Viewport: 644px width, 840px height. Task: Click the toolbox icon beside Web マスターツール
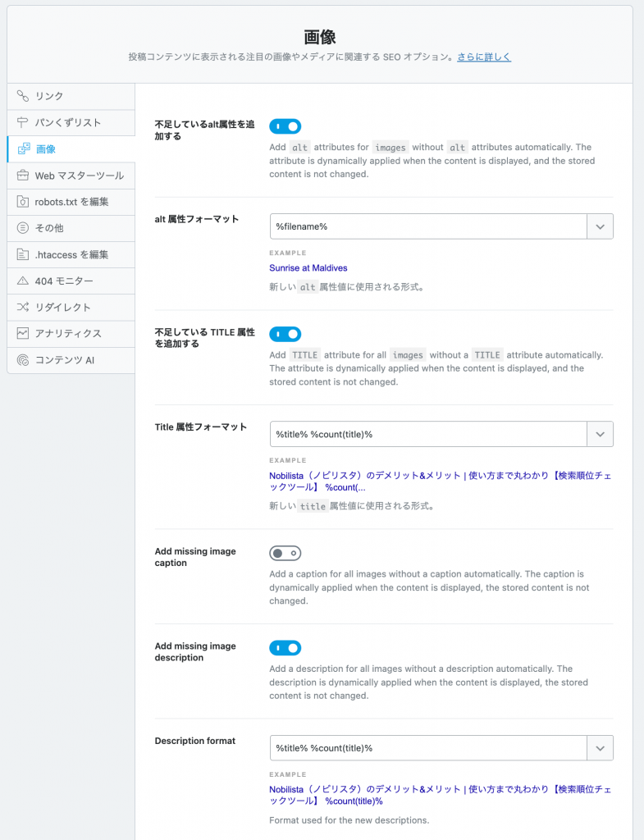[22, 176]
